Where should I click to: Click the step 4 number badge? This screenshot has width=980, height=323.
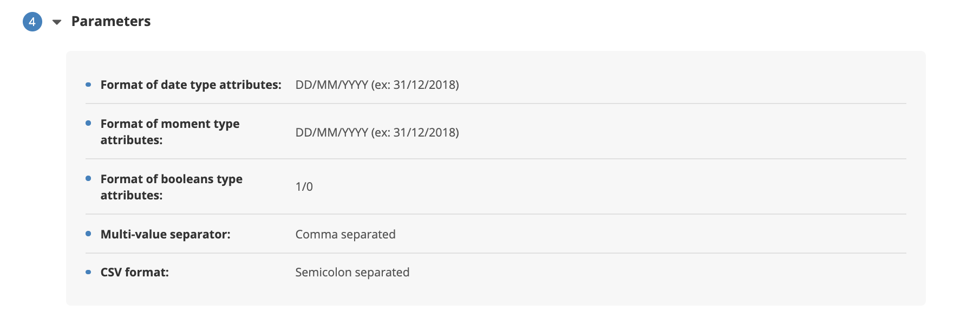click(x=32, y=22)
